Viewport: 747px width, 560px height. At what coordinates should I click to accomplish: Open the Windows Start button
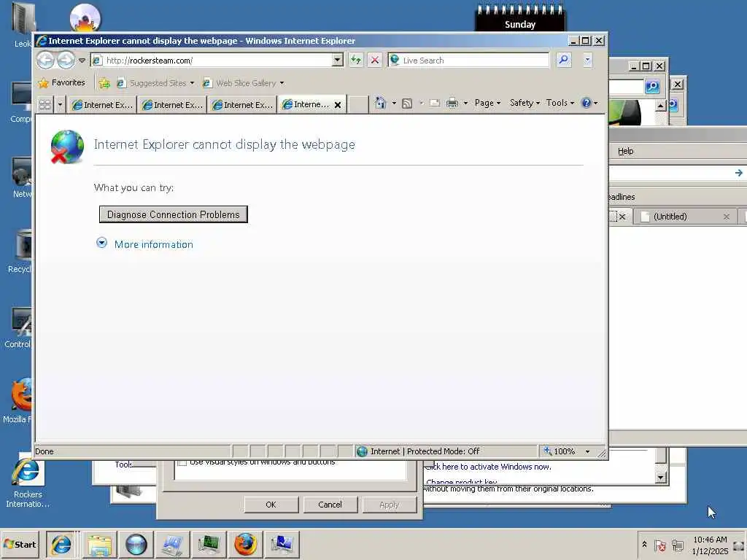[20, 544]
